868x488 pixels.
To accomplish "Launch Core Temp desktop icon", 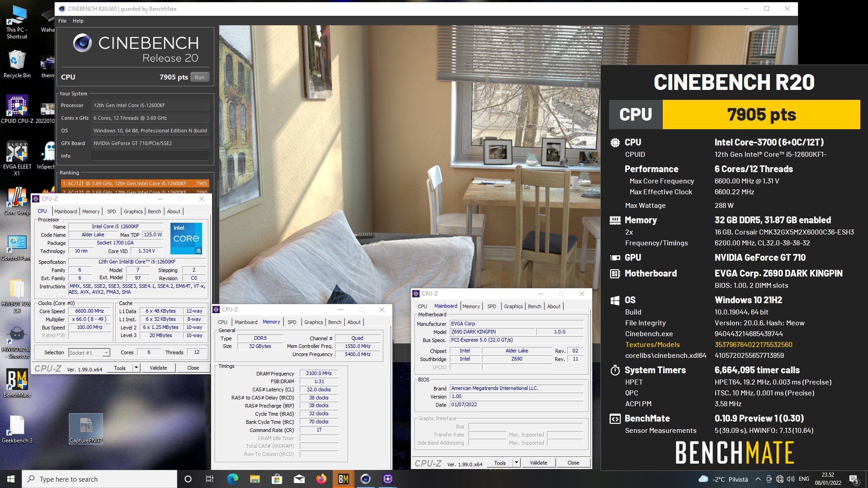I will tap(17, 201).
